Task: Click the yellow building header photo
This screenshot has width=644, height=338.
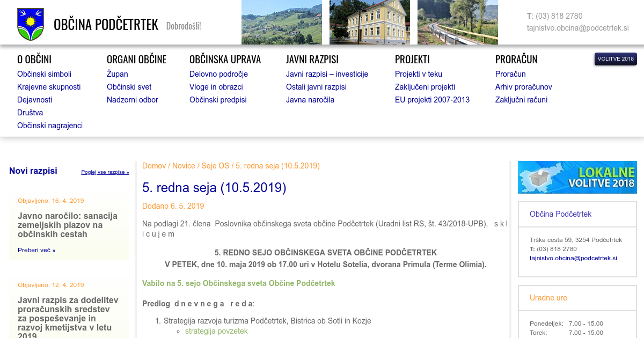Action: coord(369,22)
